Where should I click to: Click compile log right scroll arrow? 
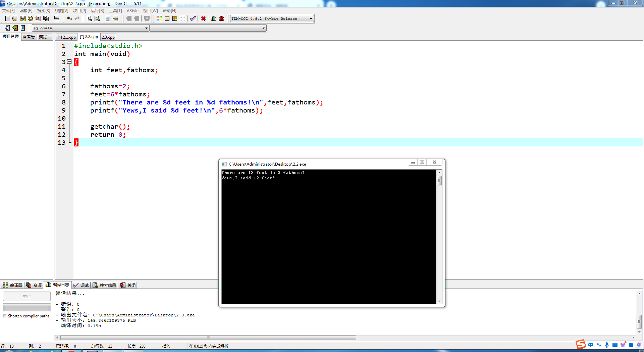tap(633, 338)
